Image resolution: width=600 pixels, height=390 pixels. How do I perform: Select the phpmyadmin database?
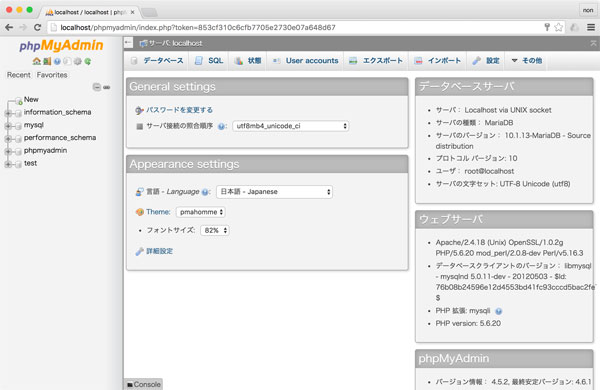pos(45,150)
